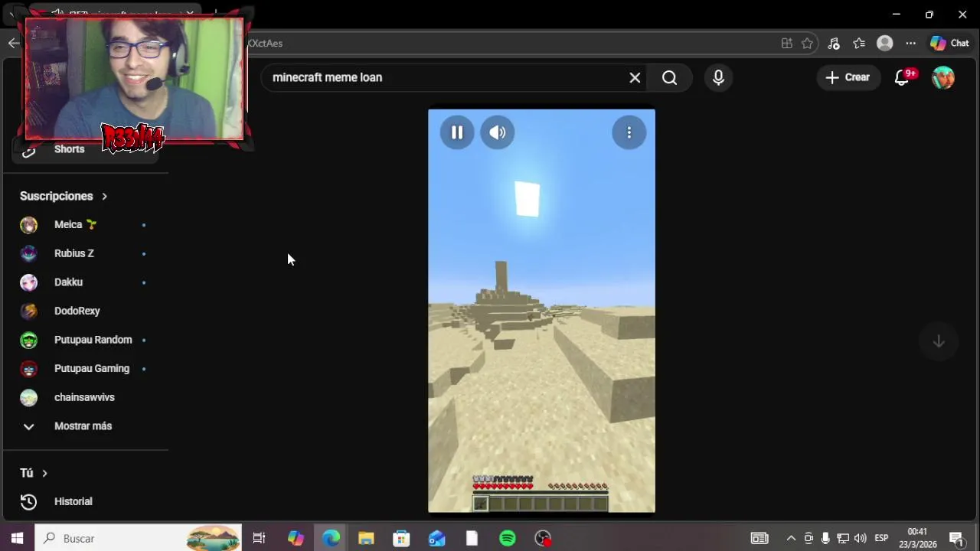The width and height of the screenshot is (980, 551).
Task: Clear the search box with the X
Action: pos(635,77)
